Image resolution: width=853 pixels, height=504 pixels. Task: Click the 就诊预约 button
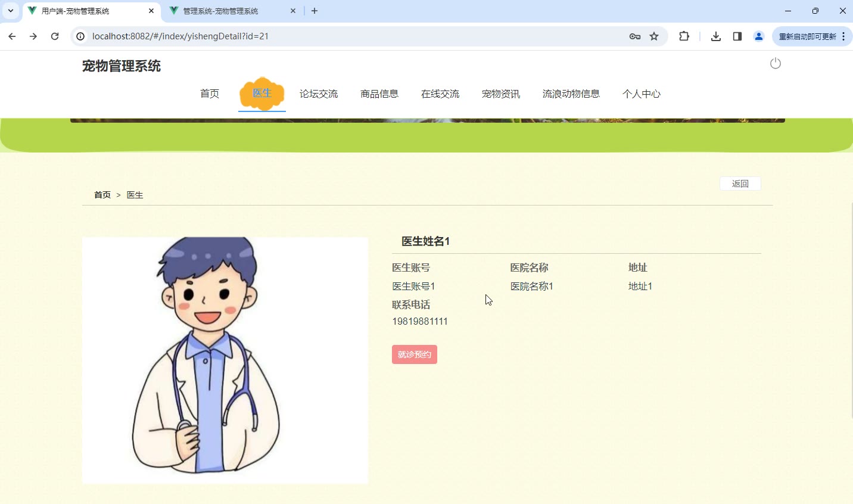pyautogui.click(x=415, y=354)
